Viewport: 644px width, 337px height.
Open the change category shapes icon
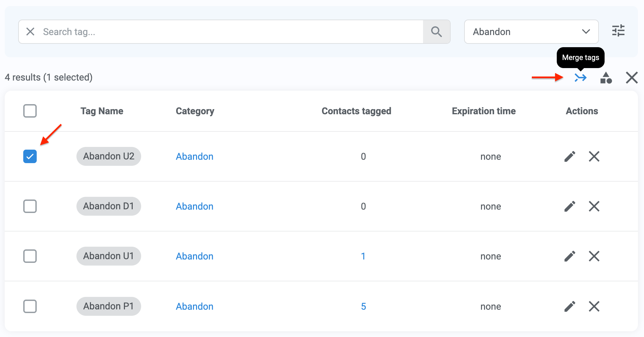click(x=606, y=78)
